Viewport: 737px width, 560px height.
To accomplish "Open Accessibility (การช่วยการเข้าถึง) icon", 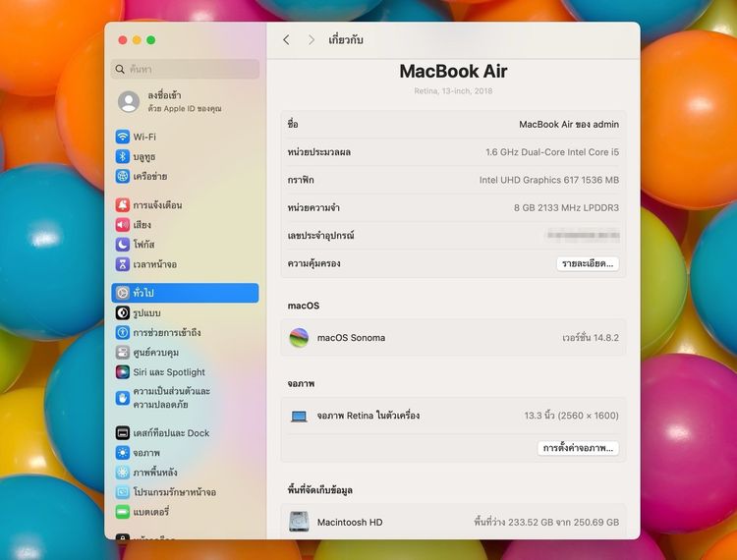I will [123, 332].
